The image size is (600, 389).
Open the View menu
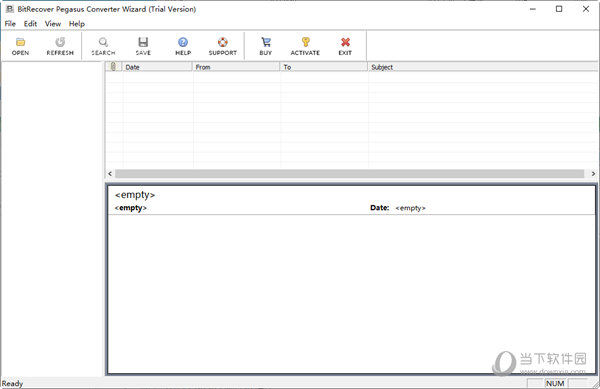[x=53, y=24]
